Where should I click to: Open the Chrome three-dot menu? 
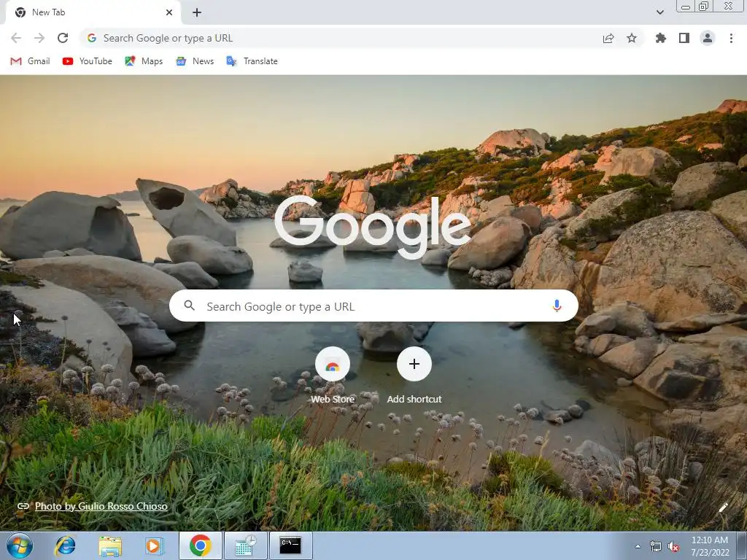pyautogui.click(x=731, y=38)
